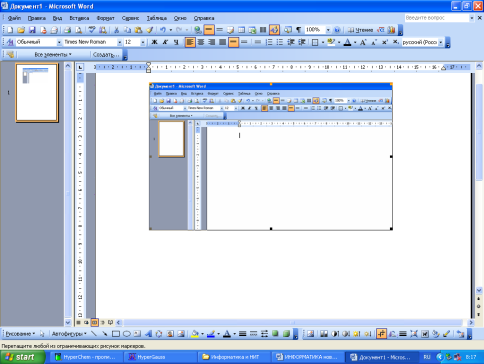
Task: Insert a hyperlink with the globe icon
Action: click(198, 30)
